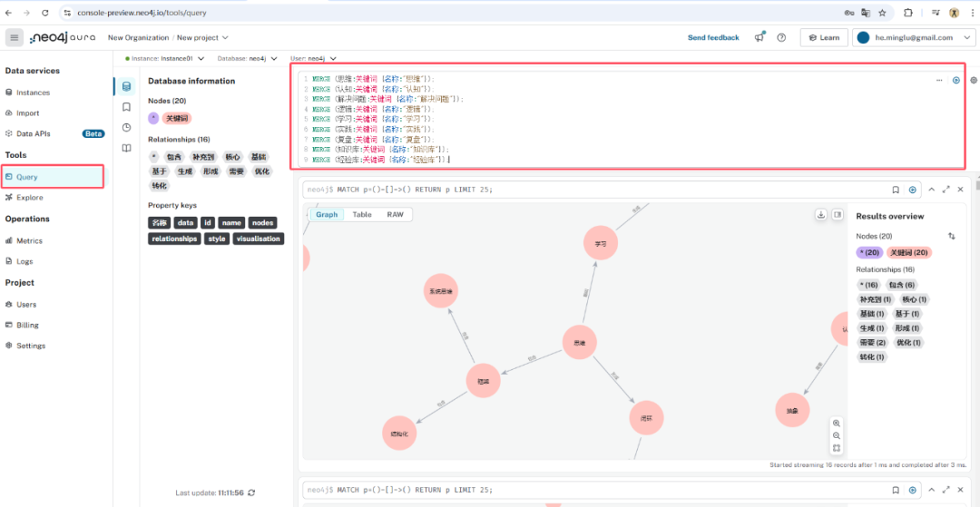This screenshot has height=507, width=980.
Task: Open the query history clock icon
Action: (127, 127)
